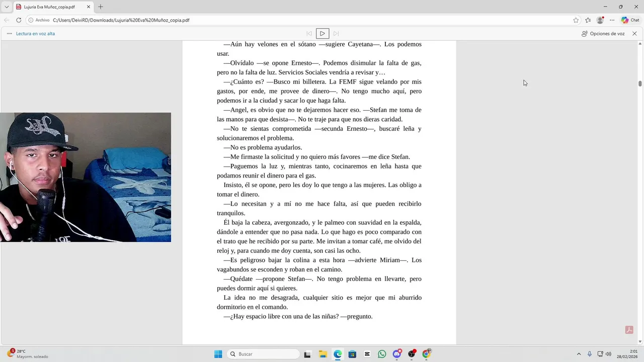Viewport: 644px width, 362px height.
Task: Refresh the current page
Action: (19, 20)
